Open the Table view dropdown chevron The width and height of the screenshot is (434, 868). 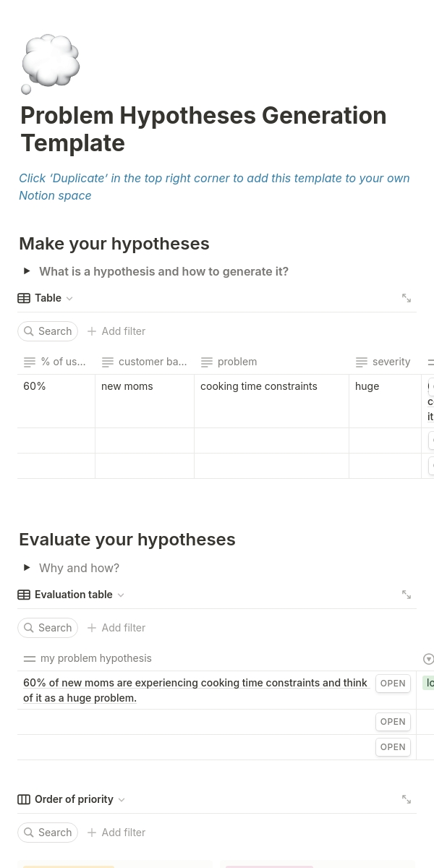(x=69, y=299)
